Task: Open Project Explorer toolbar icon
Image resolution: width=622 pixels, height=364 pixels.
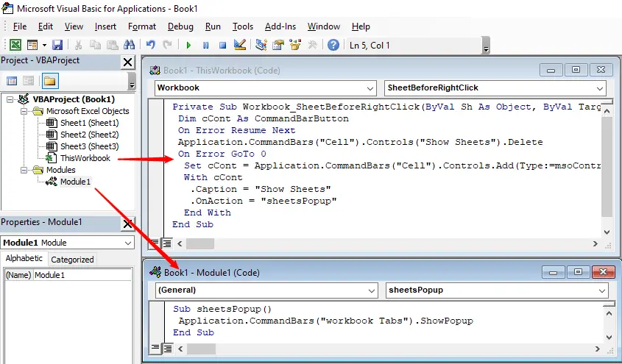Action: point(261,45)
